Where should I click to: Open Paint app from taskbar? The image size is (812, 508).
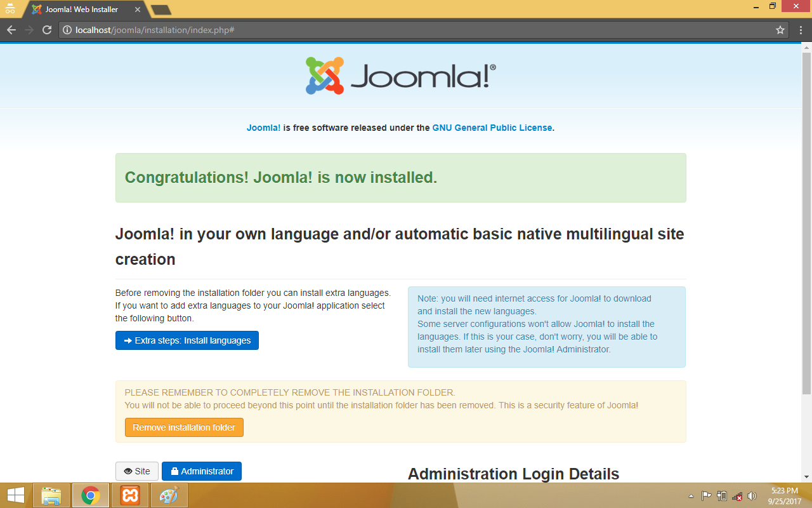(169, 495)
